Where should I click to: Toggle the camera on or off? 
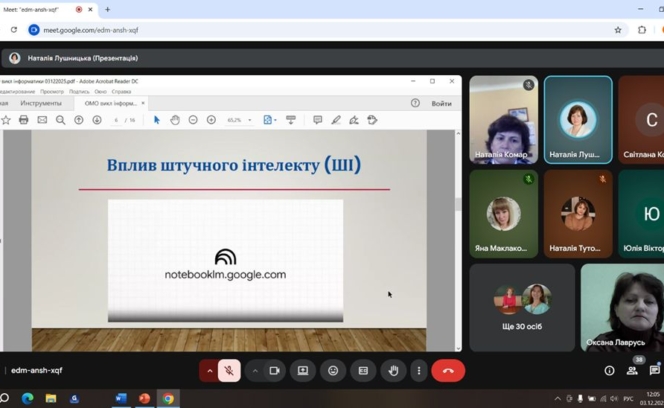[274, 371]
